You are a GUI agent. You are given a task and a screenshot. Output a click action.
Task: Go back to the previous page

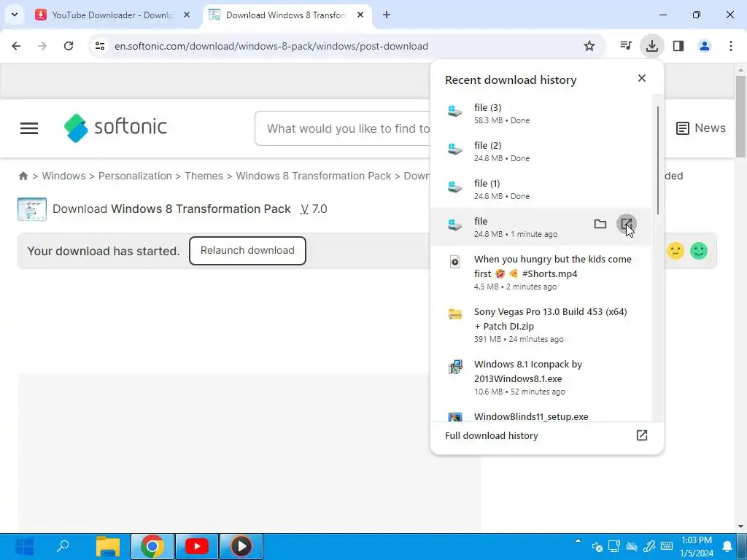click(16, 46)
